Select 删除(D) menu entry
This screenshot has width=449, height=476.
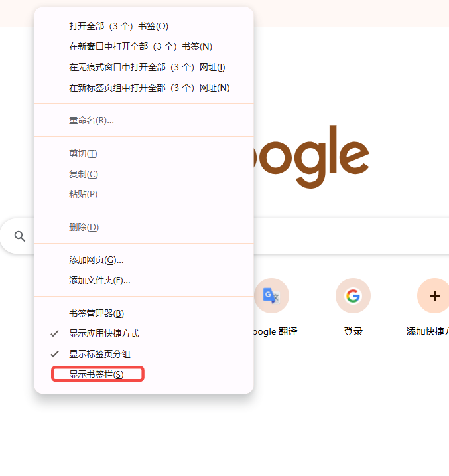click(x=144, y=227)
